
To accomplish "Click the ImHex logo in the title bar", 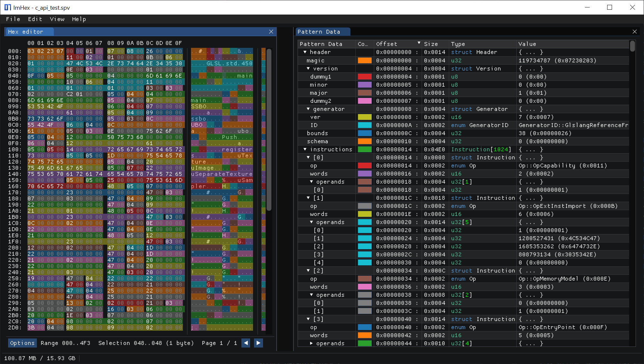I will 7,7.
